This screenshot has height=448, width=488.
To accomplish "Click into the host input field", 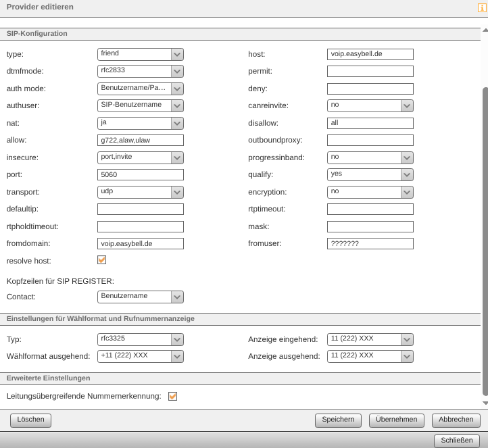I will (370, 54).
